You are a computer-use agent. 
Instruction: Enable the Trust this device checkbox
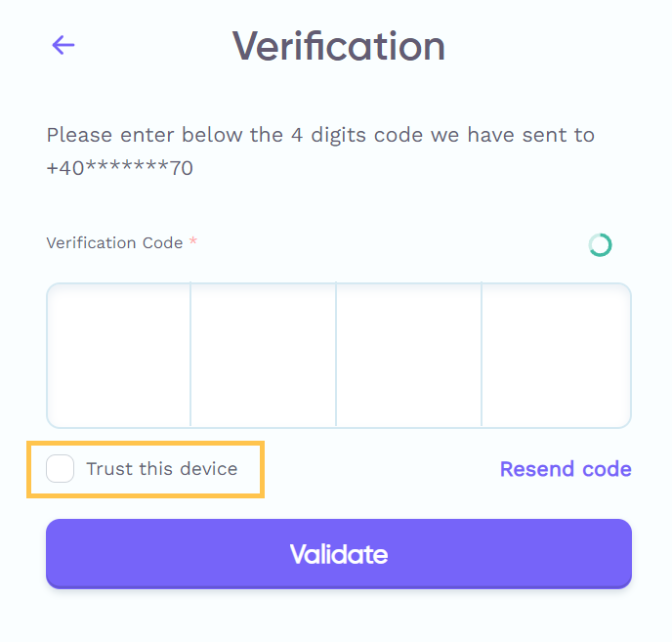[61, 469]
